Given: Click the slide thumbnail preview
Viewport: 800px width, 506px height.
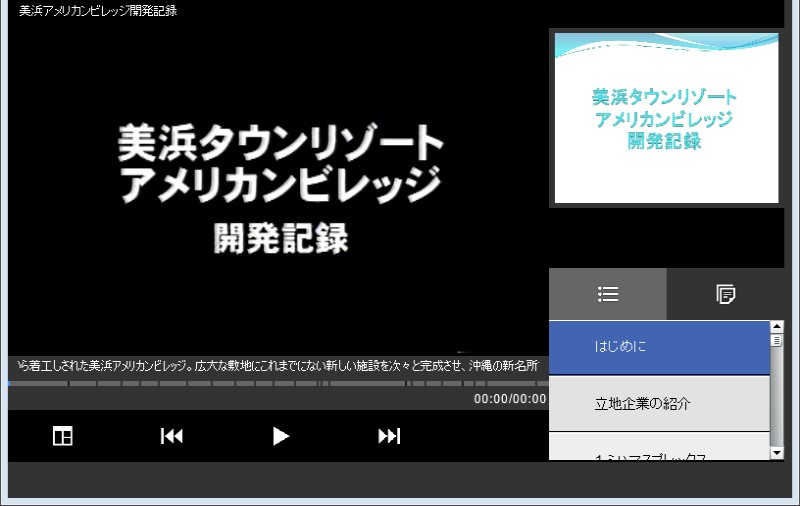Looking at the screenshot, I should [666, 118].
